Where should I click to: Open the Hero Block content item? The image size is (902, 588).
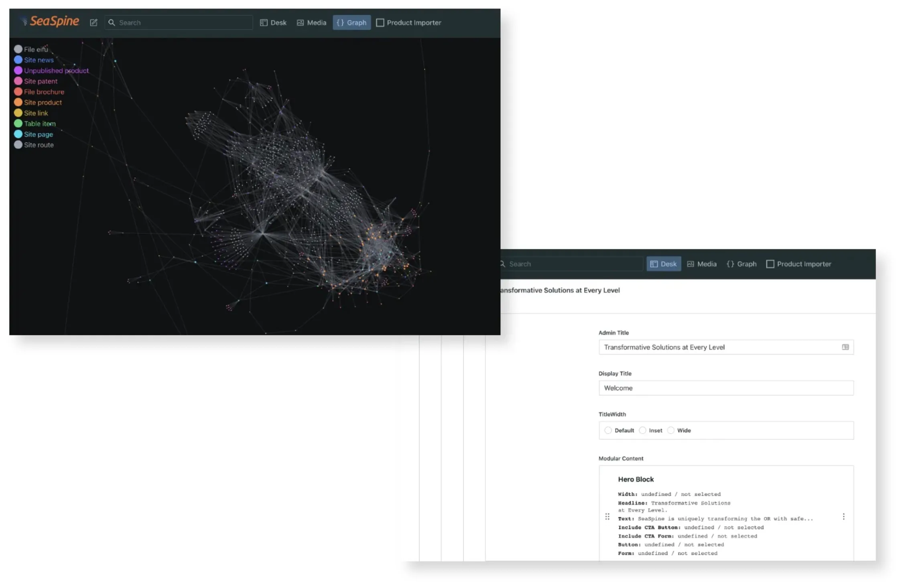click(636, 479)
